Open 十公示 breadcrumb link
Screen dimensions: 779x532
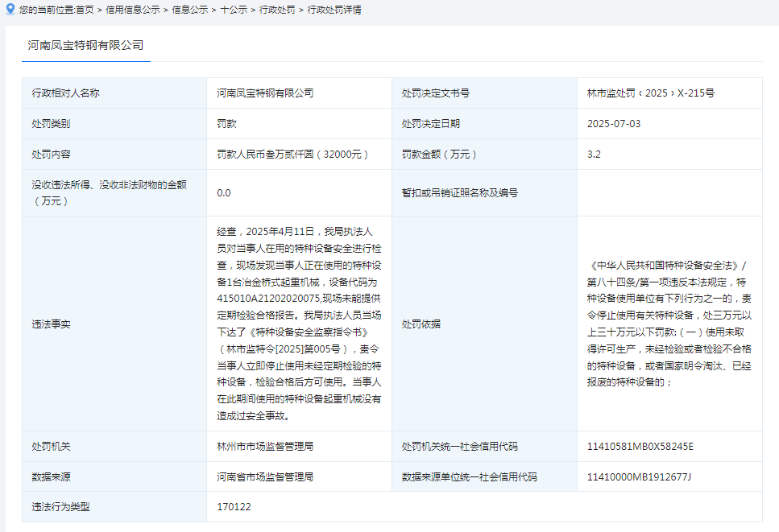pos(234,10)
